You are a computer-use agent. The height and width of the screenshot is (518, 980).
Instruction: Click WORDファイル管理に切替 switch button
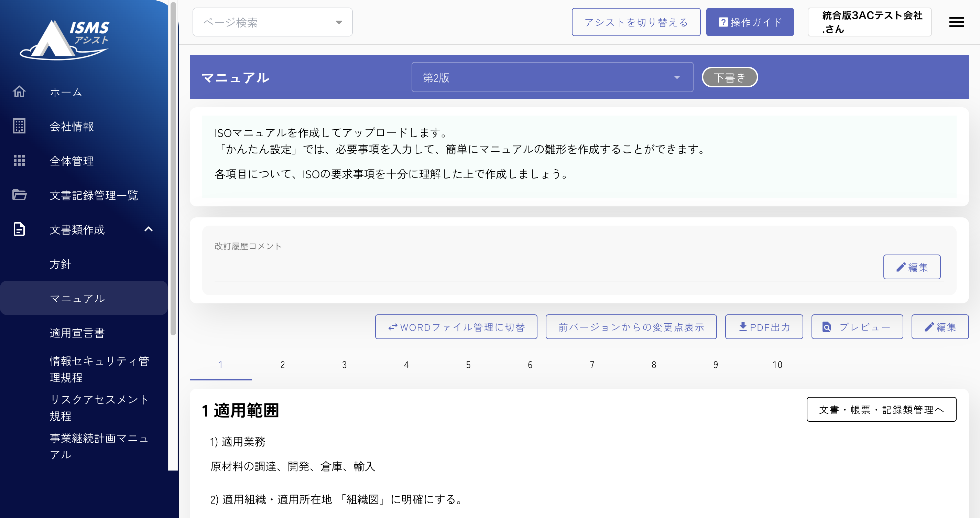(x=456, y=326)
